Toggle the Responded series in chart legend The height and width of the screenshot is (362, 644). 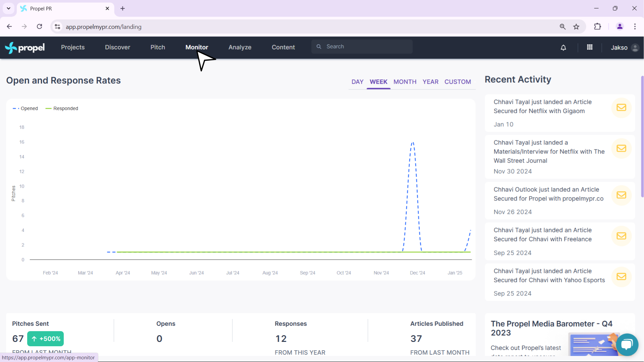coord(62,109)
